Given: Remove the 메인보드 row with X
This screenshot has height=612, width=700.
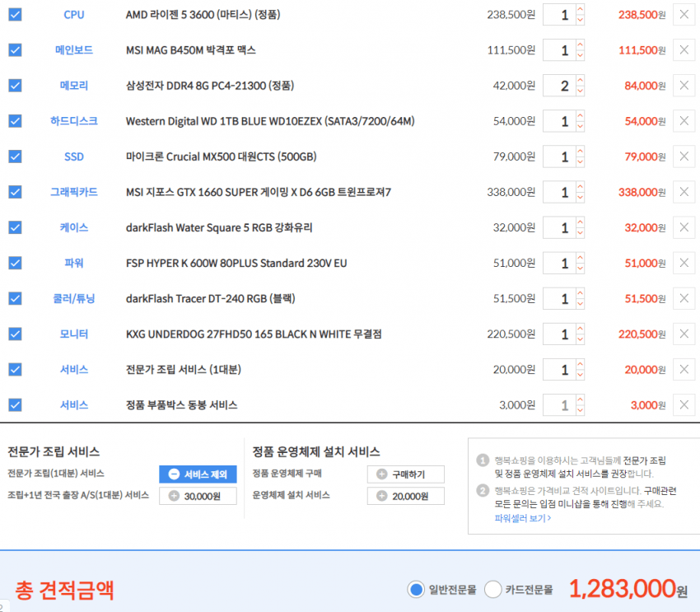Looking at the screenshot, I should tap(684, 49).
